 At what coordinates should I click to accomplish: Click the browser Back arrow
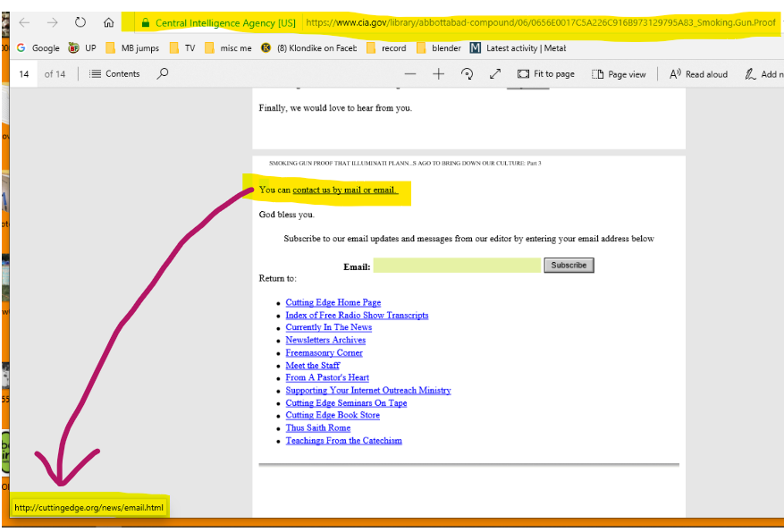25,22
